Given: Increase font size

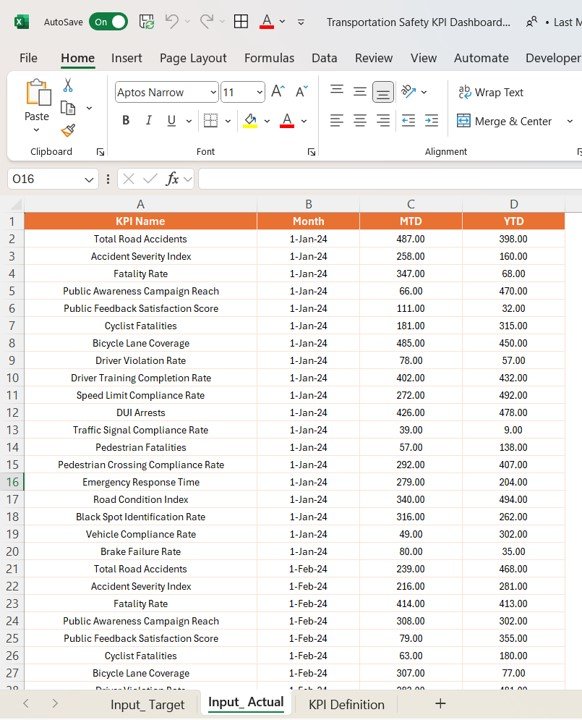Looking at the screenshot, I should (x=277, y=92).
